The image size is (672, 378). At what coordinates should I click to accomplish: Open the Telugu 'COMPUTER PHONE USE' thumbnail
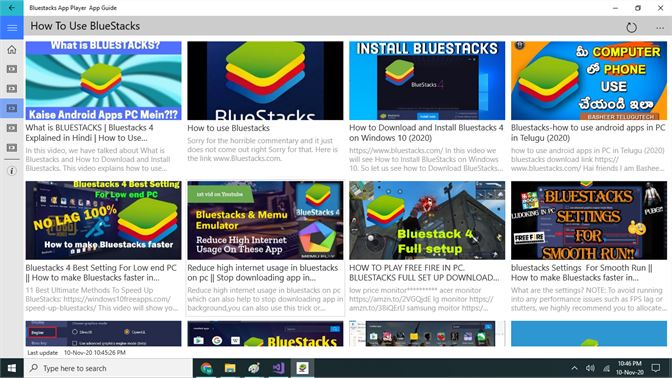[x=589, y=81]
